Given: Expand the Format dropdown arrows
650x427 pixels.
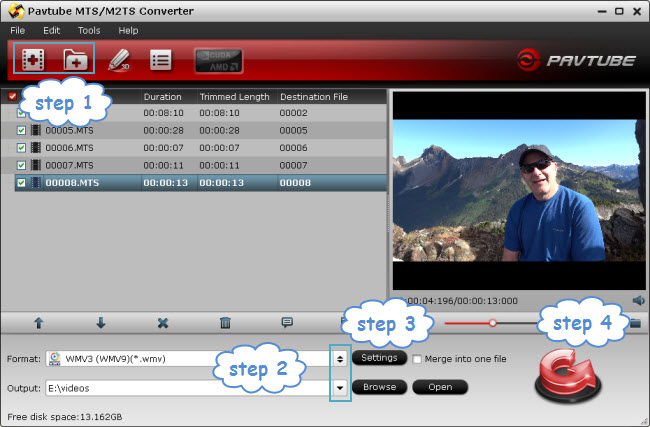Looking at the screenshot, I should [x=340, y=359].
